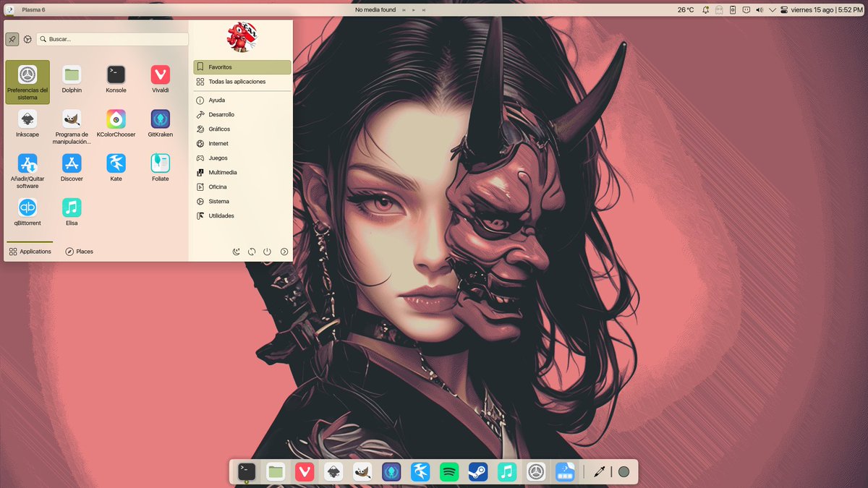This screenshot has height=488, width=868.
Task: Open the Multimedia category
Action: pyautogui.click(x=242, y=173)
